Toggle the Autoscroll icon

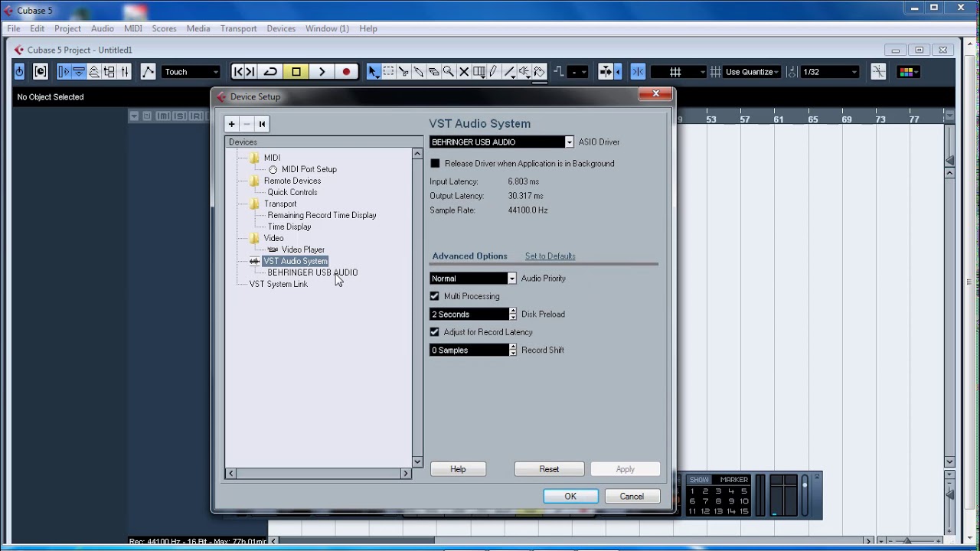(606, 72)
